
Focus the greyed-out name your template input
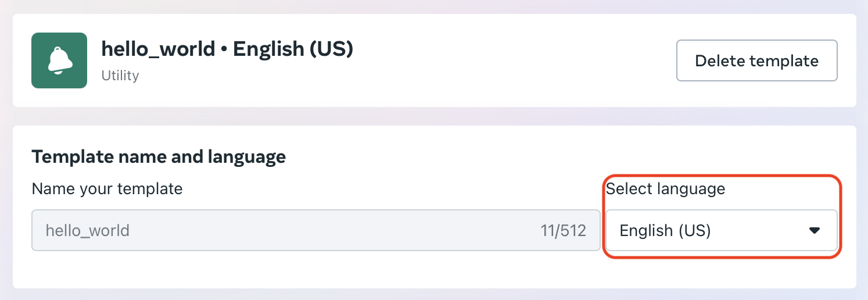point(315,230)
